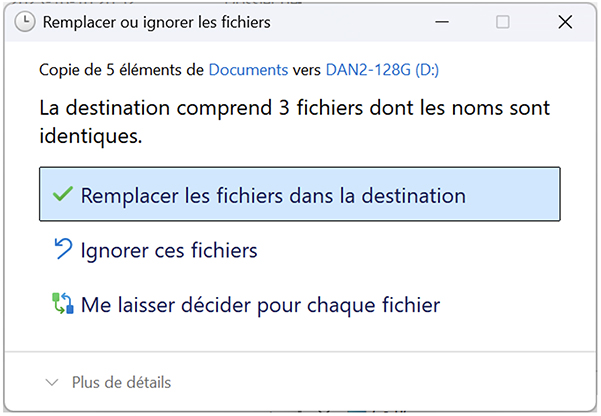Click the greyed-out maximize button
The width and height of the screenshot is (601, 416).
[503, 21]
